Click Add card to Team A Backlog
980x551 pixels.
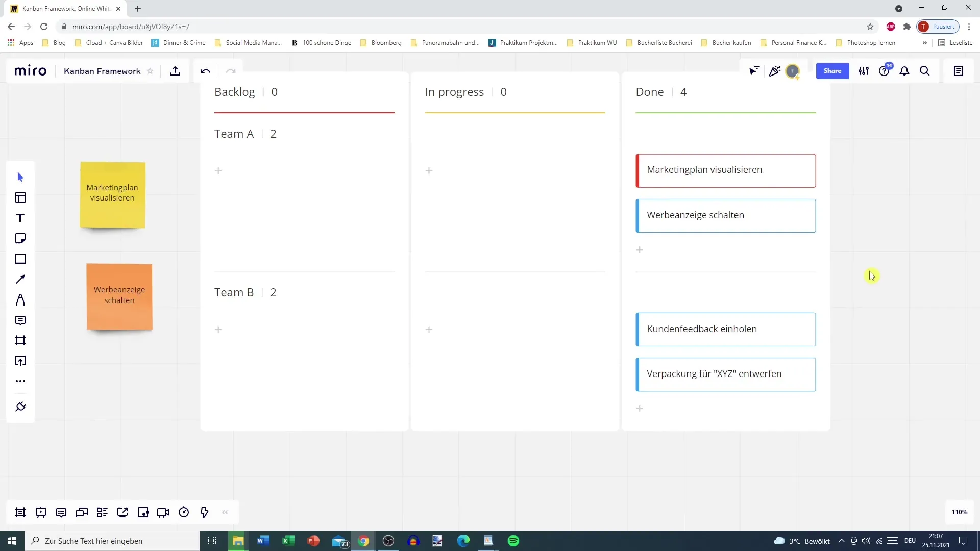coord(218,171)
